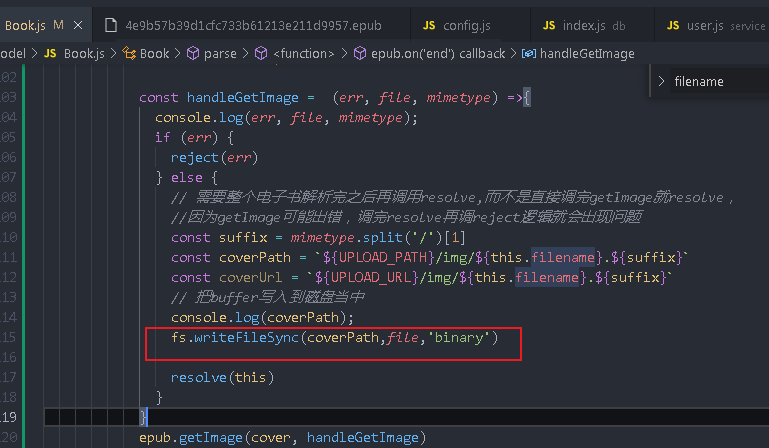Click console.log(coverPath) statement
The image size is (769, 448).
tap(262, 317)
